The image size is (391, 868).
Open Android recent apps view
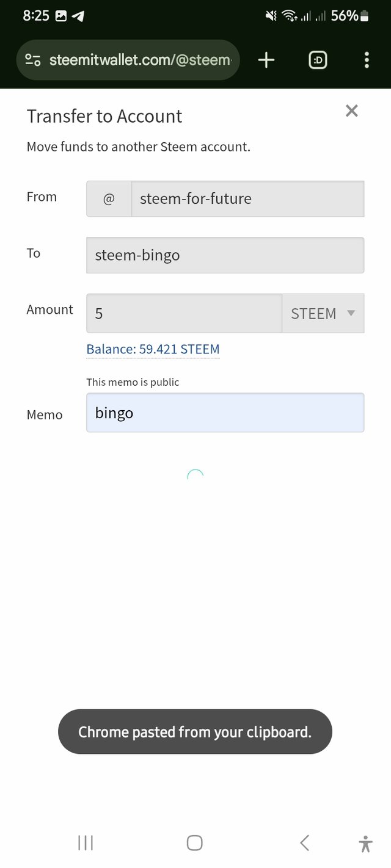(x=86, y=843)
